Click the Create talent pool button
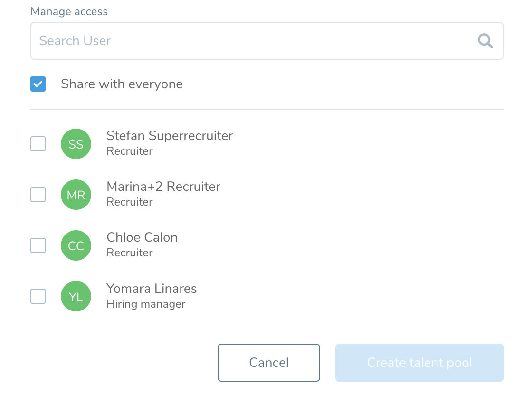This screenshot has width=532, height=394. click(419, 363)
